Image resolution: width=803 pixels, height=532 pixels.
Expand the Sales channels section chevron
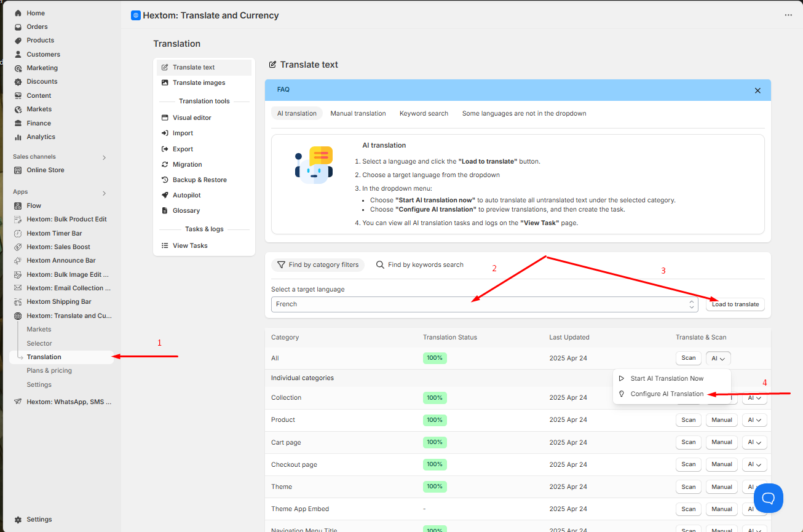point(104,157)
